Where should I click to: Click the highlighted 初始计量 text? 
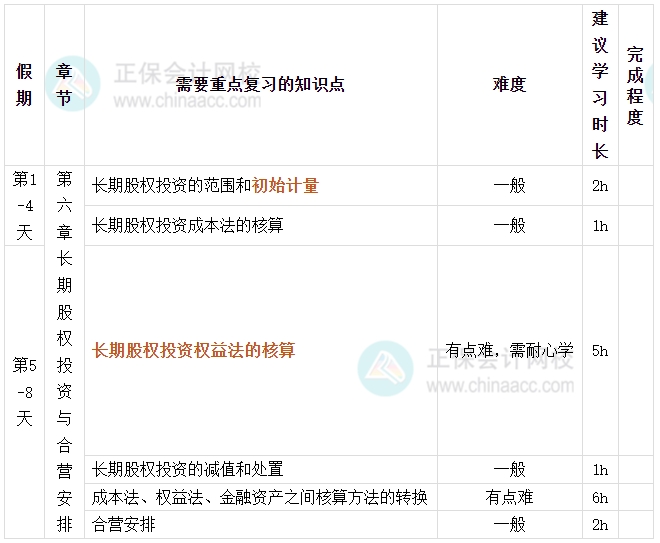(285, 186)
